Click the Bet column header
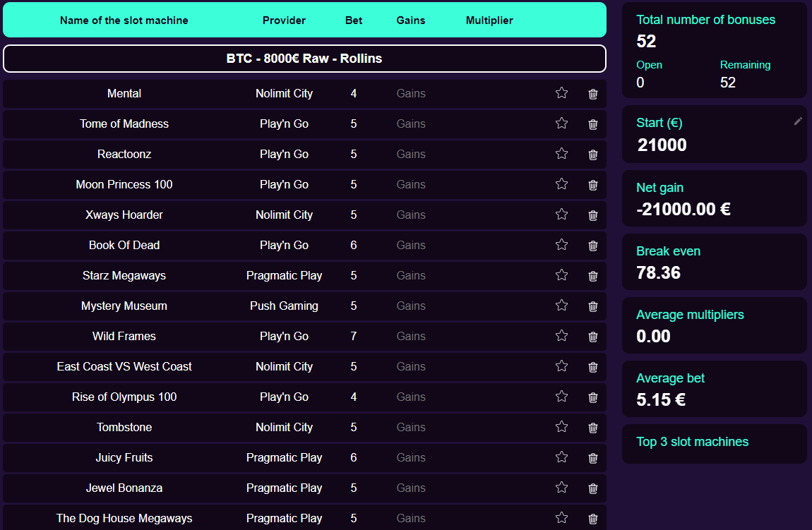This screenshot has height=530, width=812. coord(354,20)
